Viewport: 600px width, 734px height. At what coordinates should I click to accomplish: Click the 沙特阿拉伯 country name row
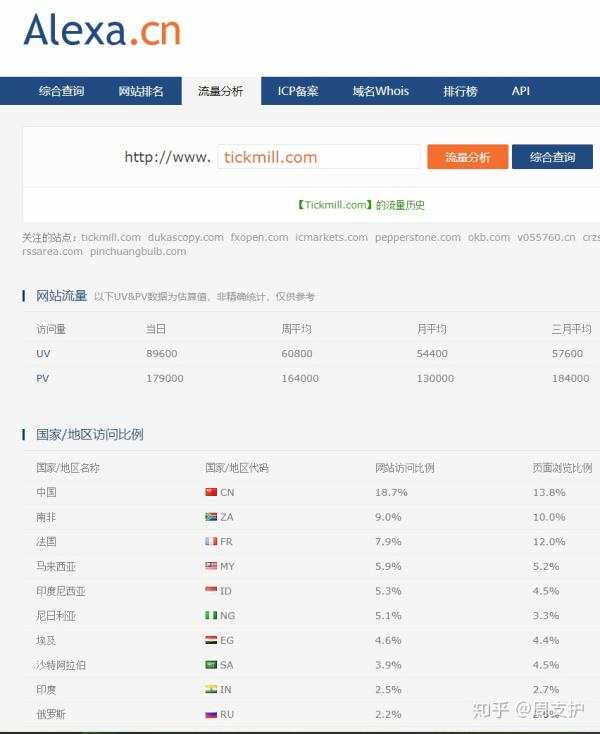pyautogui.click(x=61, y=665)
